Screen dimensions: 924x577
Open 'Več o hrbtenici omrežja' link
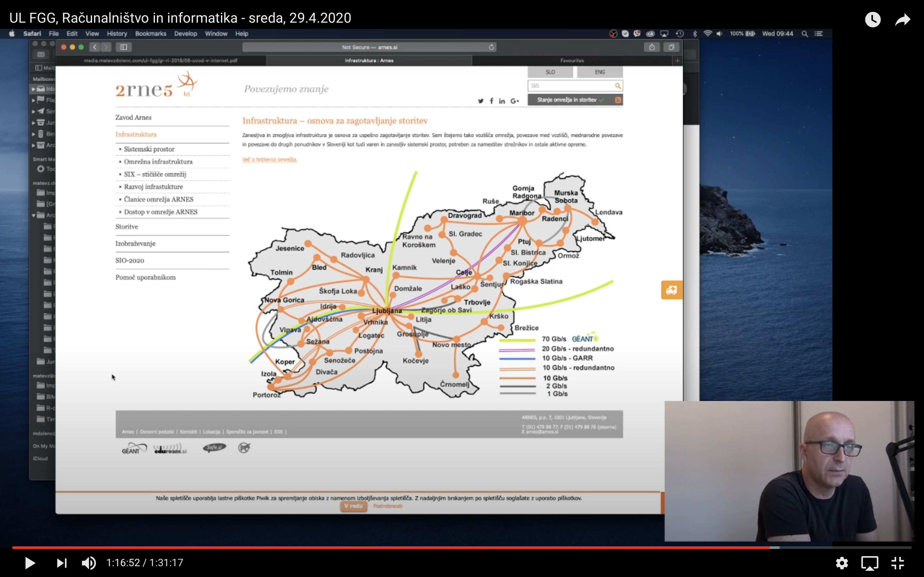(270, 159)
